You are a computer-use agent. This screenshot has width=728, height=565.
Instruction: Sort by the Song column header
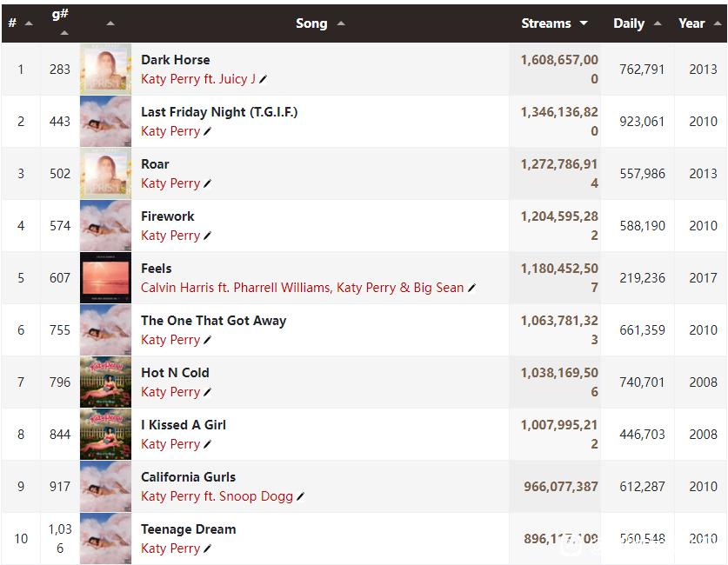click(319, 23)
